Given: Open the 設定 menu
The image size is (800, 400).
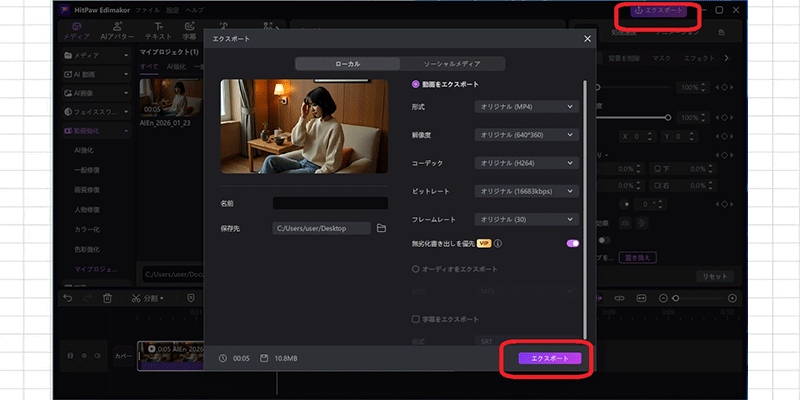Looking at the screenshot, I should [x=172, y=10].
